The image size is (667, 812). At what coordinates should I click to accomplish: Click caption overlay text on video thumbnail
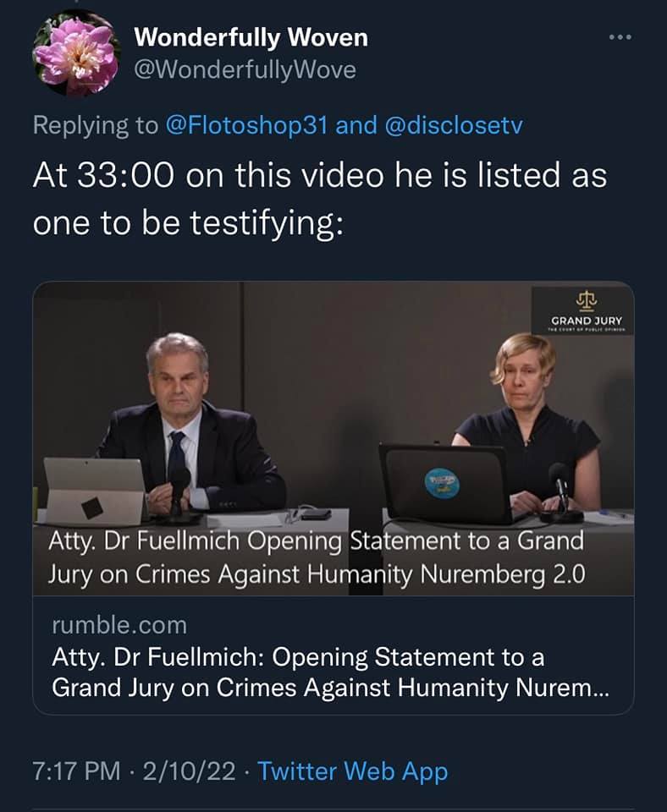322,557
